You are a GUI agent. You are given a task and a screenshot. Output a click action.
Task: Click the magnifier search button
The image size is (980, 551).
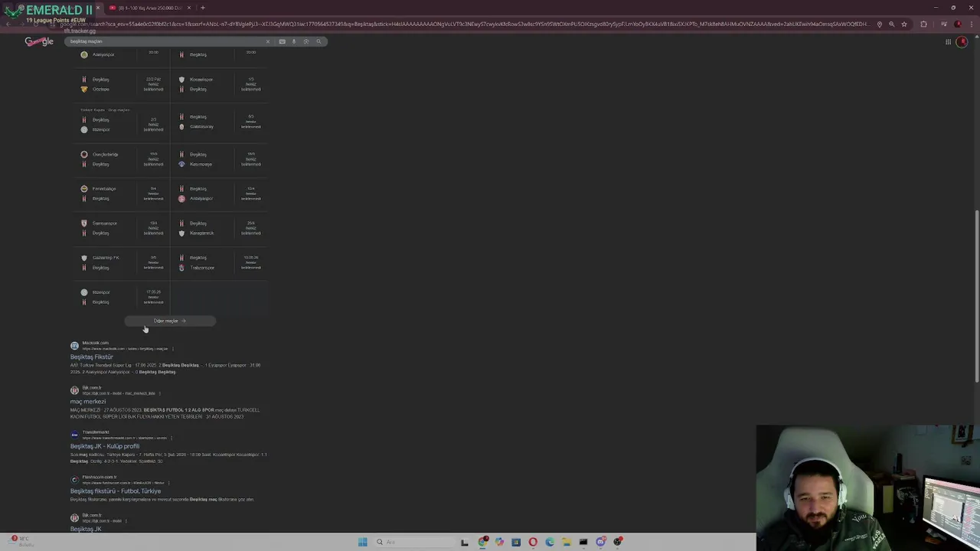point(318,41)
